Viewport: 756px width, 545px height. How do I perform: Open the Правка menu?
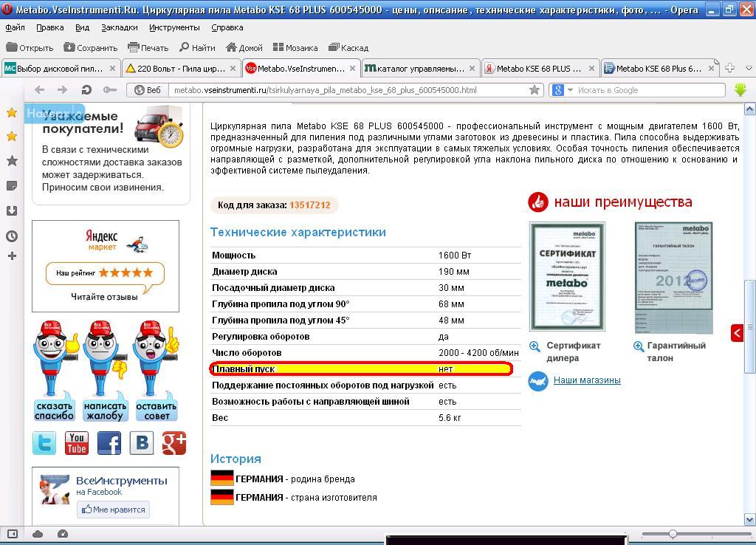pyautogui.click(x=50, y=27)
